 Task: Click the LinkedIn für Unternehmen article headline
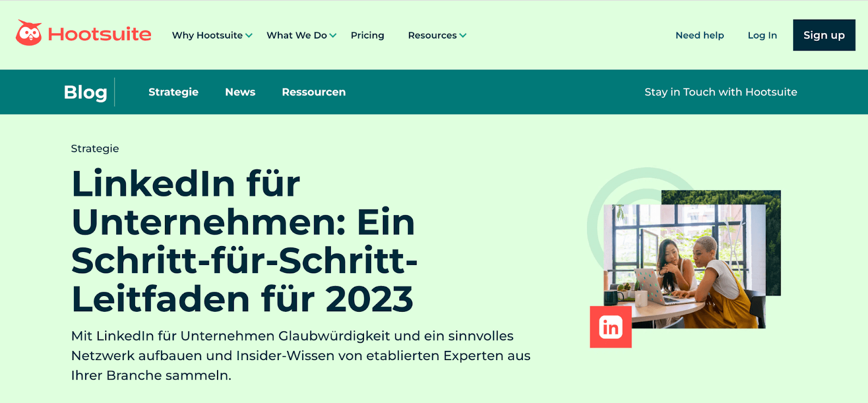244,241
